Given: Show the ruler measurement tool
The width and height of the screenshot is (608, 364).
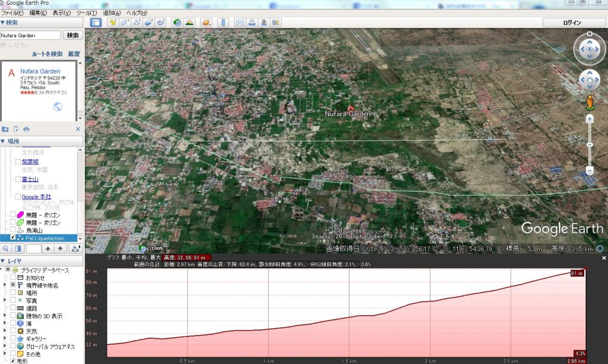Looking at the screenshot, I should 223,23.
